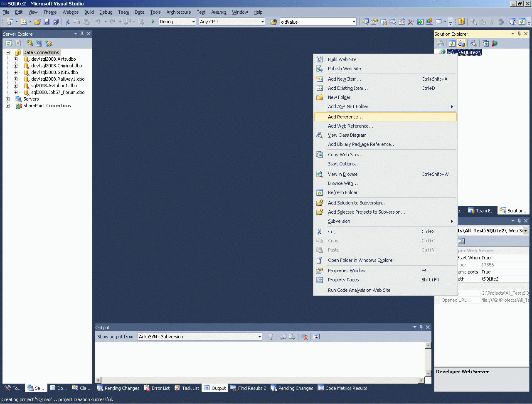Click the Connect to SharePoint icon in Server Explorer
Viewport: 532px width, 404px height.
(48, 43)
